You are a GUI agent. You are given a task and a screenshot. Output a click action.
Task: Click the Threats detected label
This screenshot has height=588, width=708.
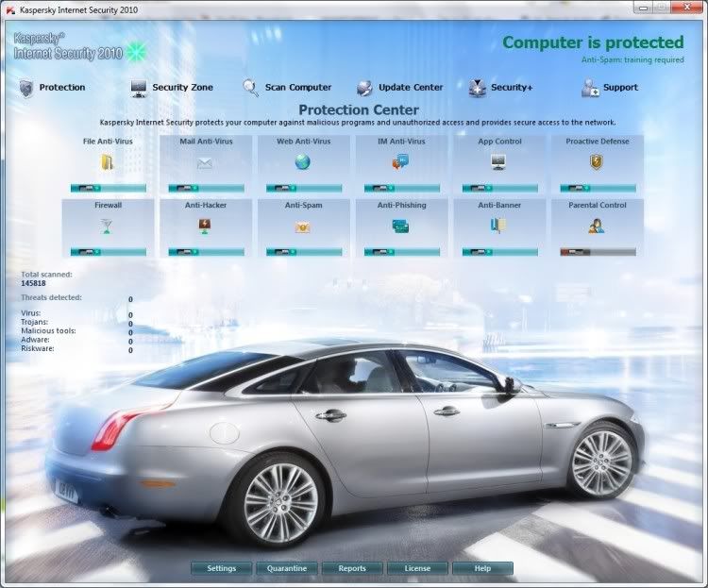point(52,297)
